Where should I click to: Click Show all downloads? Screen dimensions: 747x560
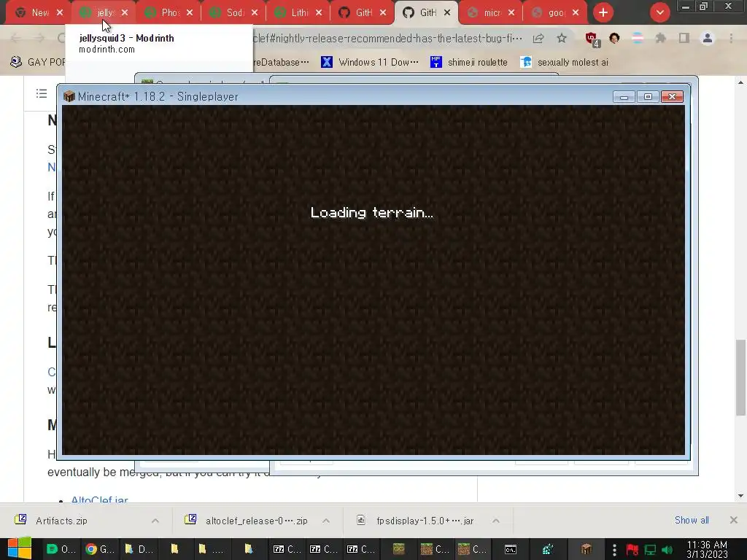(x=692, y=520)
